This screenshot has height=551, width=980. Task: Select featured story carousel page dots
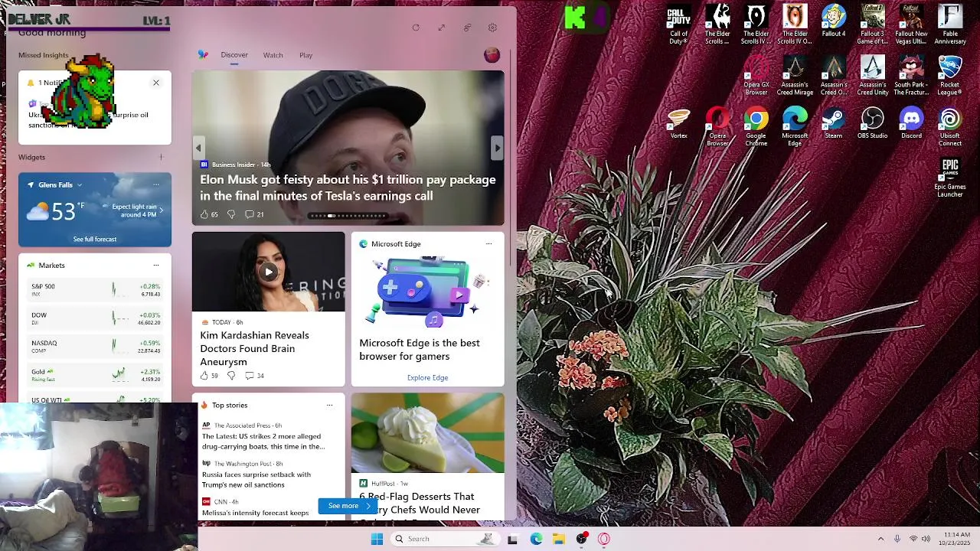[x=348, y=216]
